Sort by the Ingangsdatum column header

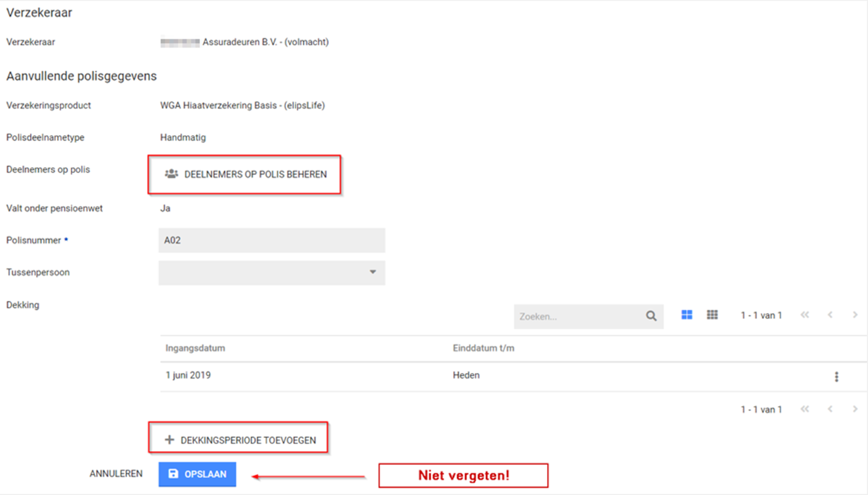[195, 348]
